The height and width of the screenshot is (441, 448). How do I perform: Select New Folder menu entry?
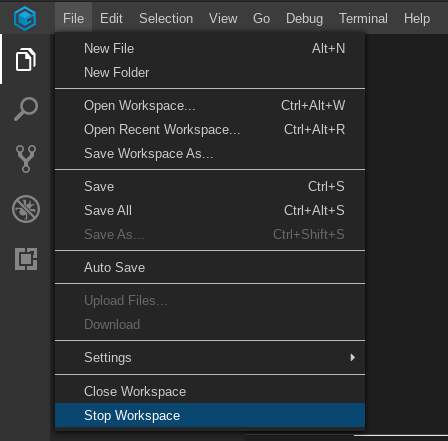(210, 72)
